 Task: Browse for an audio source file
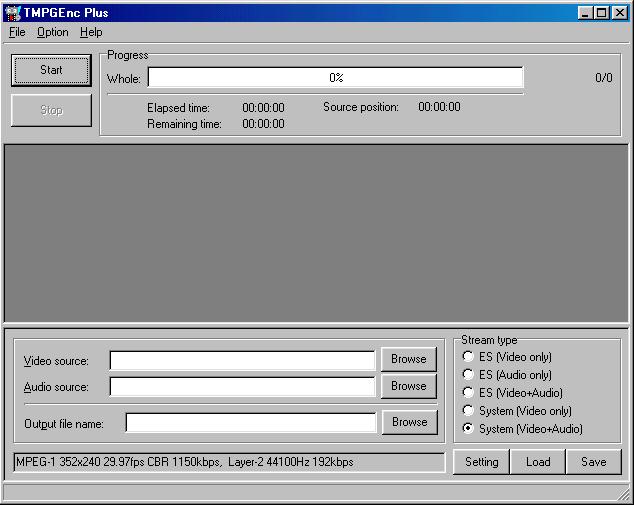[409, 386]
